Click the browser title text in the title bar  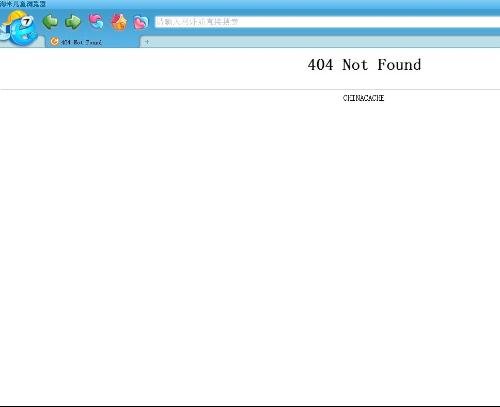23,4
